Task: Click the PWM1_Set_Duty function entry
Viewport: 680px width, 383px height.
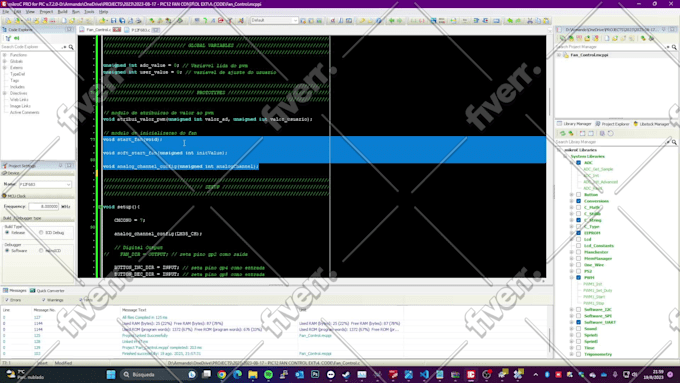Action: (x=598, y=291)
